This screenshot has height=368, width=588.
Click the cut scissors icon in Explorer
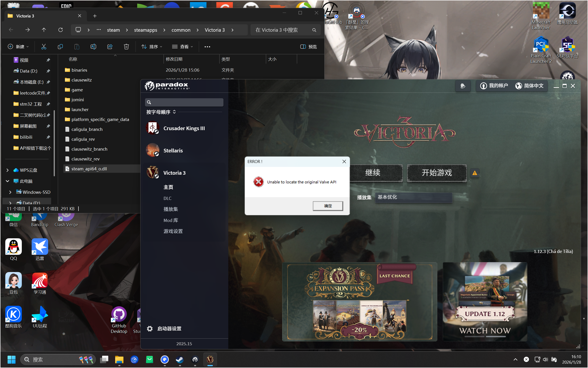coord(44,46)
